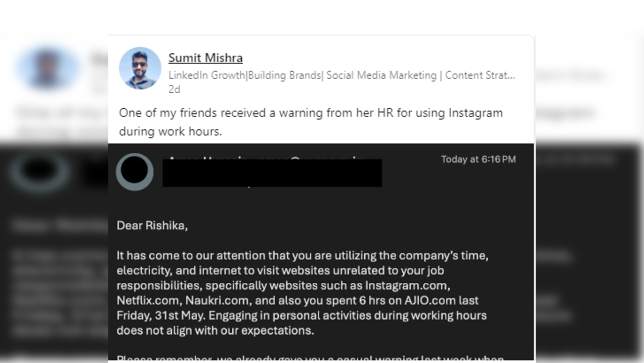Click the email sender's circular avatar

point(135,171)
